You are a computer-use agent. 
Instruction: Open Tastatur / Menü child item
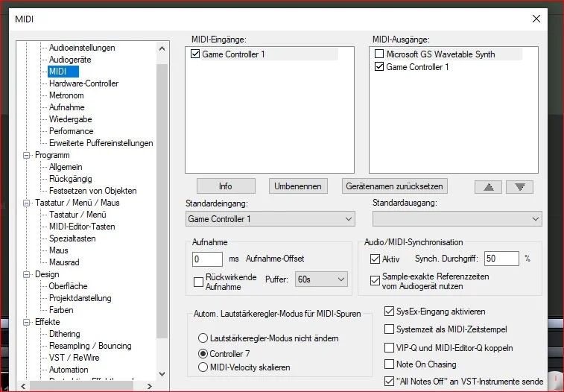[77, 215]
